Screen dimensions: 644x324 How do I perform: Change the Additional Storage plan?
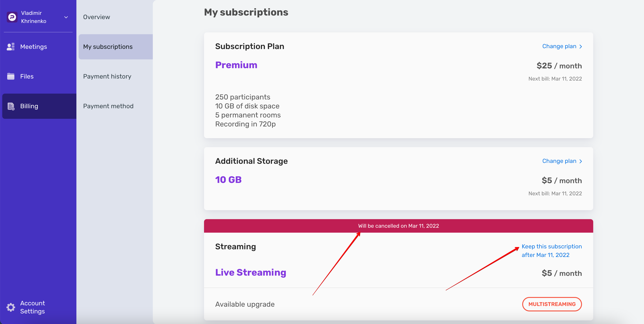[x=559, y=161]
